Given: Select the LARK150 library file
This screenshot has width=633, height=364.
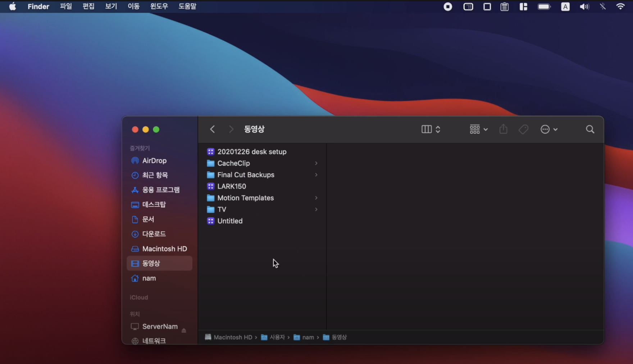Looking at the screenshot, I should pyautogui.click(x=262, y=186).
